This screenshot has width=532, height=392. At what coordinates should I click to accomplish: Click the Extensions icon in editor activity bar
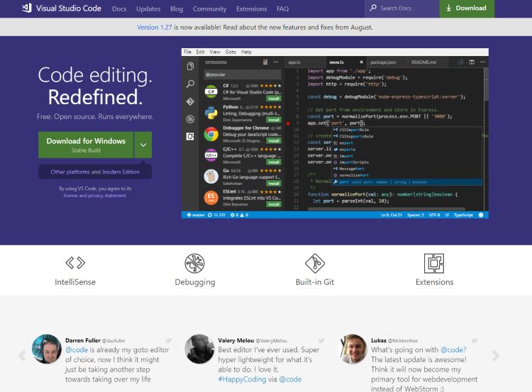190,137
